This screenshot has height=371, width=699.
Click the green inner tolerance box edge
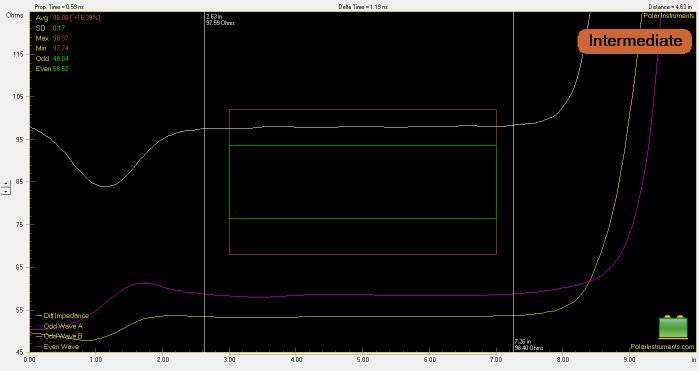pos(362,145)
